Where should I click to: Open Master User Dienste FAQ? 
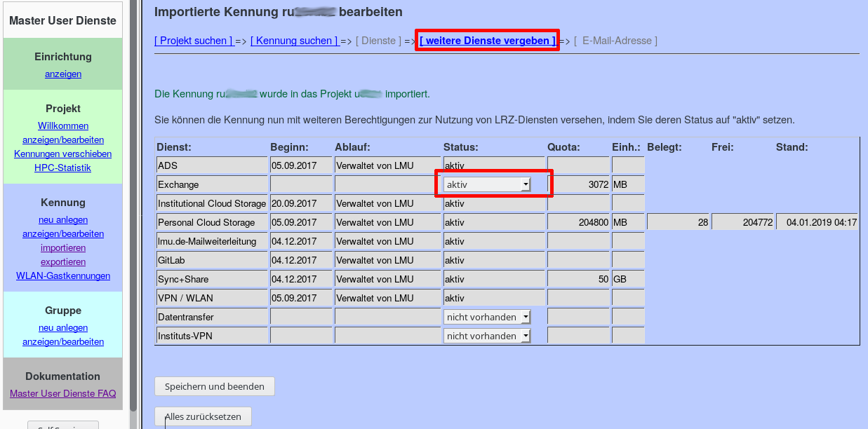coord(63,393)
